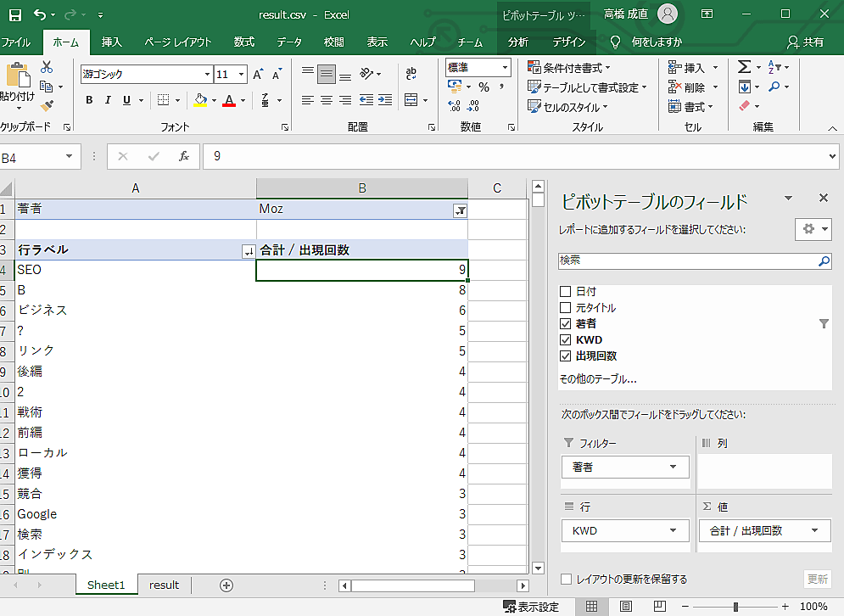Click the insert function fx icon
The width and height of the screenshot is (844, 616).
pos(183,157)
